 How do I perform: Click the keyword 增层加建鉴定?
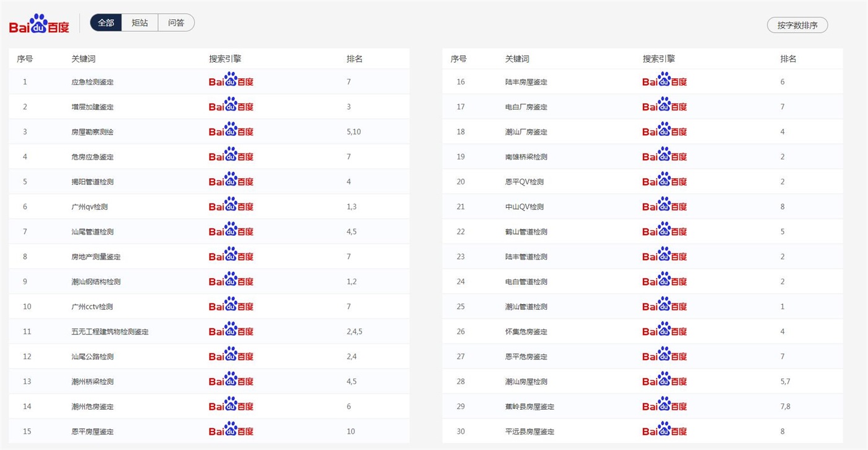point(92,107)
